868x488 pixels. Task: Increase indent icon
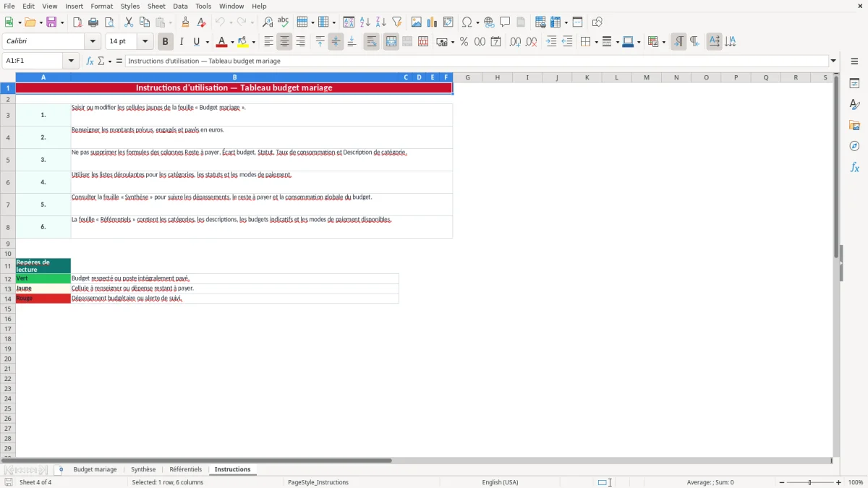pos(551,42)
